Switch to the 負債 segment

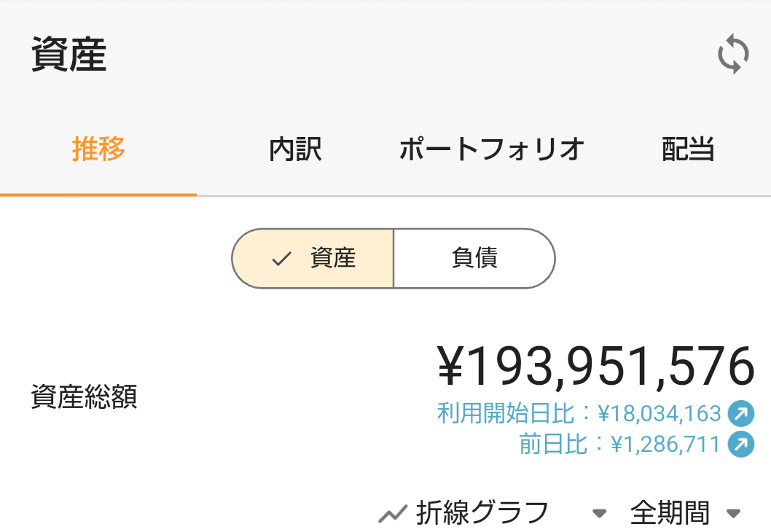474,259
